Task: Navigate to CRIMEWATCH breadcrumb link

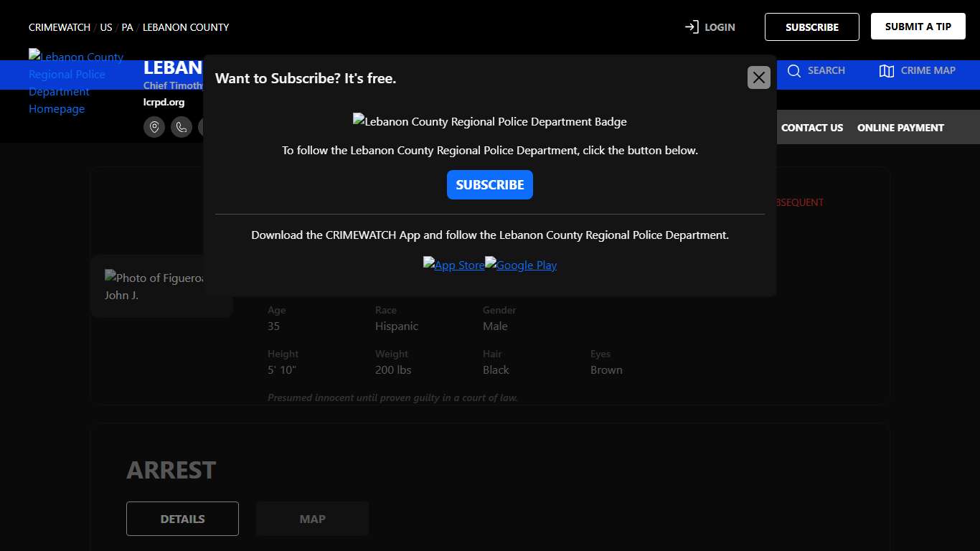Action: 60,27
